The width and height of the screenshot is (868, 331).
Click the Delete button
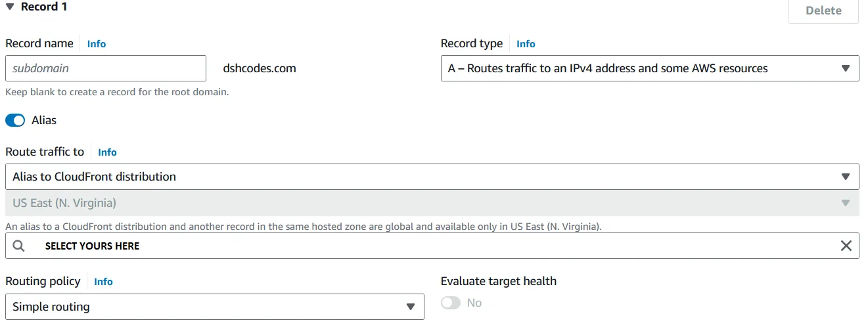823,11
